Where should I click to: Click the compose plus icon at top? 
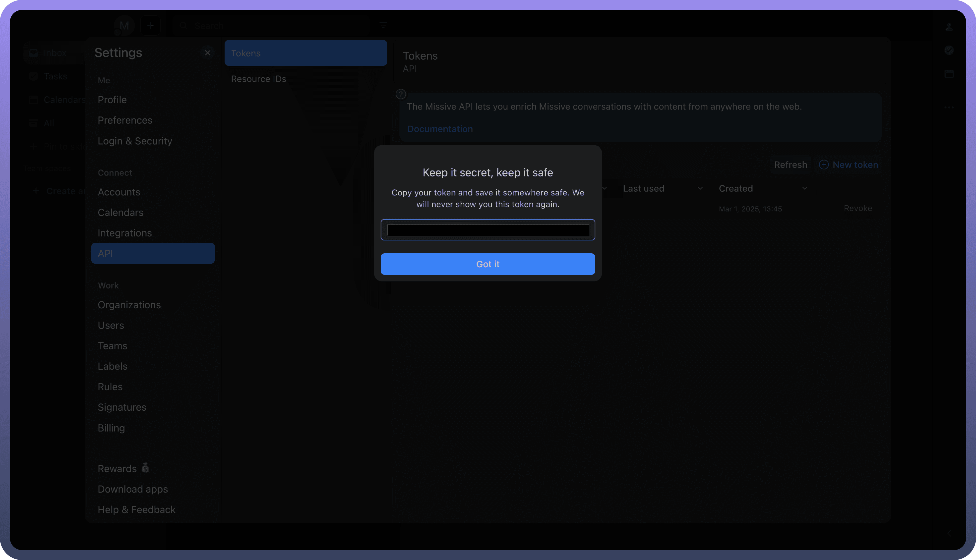(x=150, y=25)
